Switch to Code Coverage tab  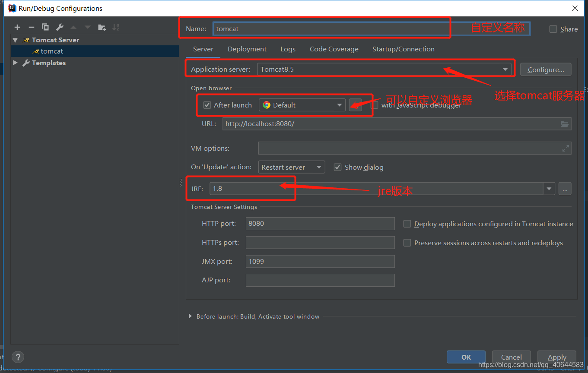(334, 49)
